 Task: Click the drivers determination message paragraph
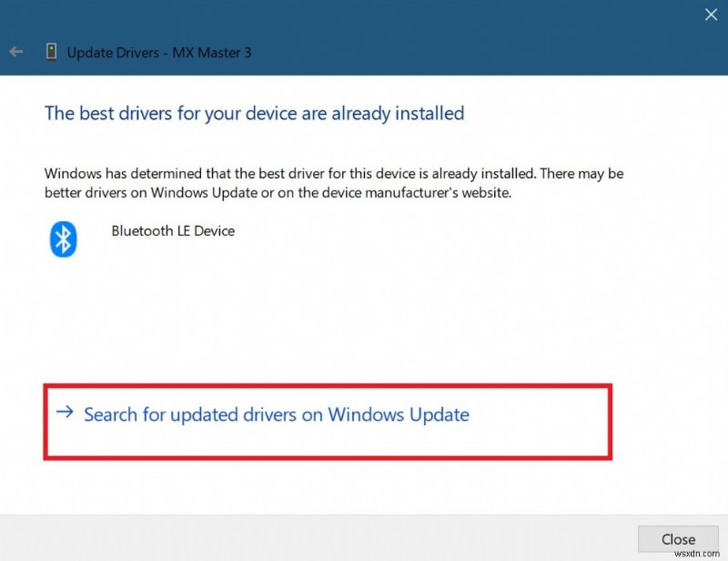click(334, 183)
